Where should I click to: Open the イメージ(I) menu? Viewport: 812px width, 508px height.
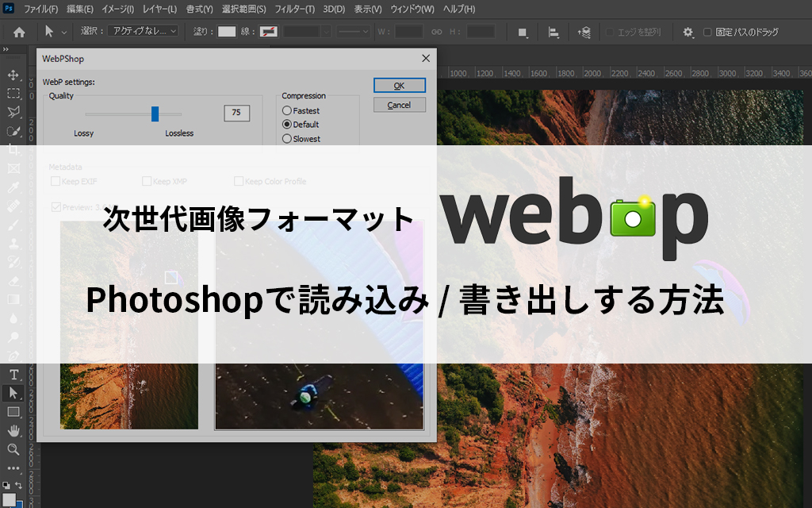pyautogui.click(x=117, y=9)
